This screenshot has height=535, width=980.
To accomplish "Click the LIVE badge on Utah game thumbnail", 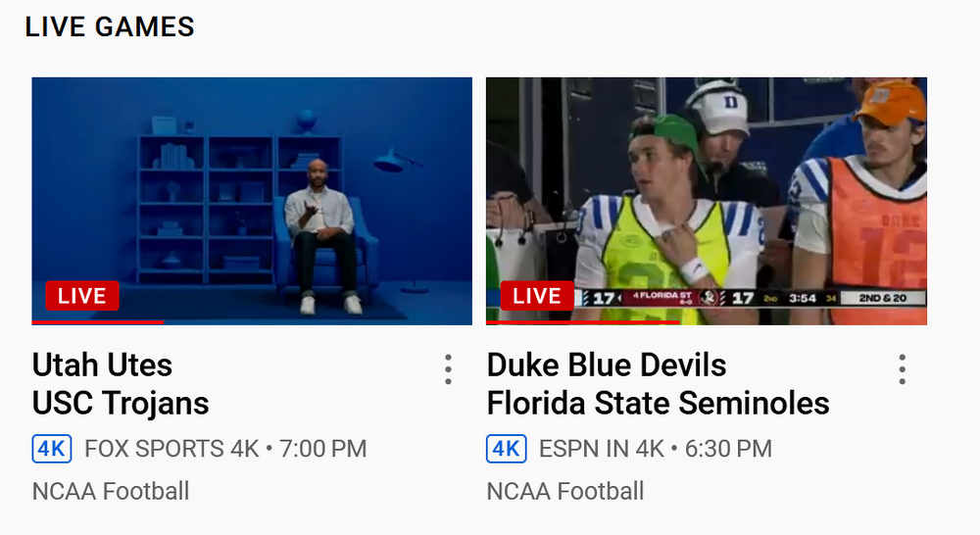I will pyautogui.click(x=81, y=296).
